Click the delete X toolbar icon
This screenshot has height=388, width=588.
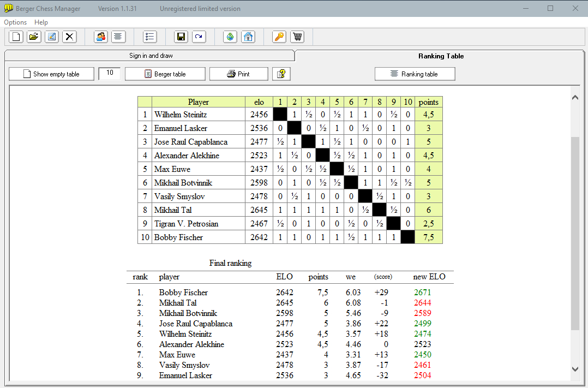point(69,37)
